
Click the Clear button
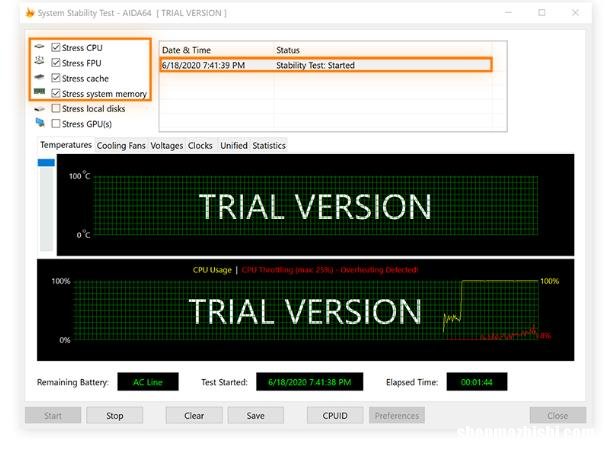point(194,415)
